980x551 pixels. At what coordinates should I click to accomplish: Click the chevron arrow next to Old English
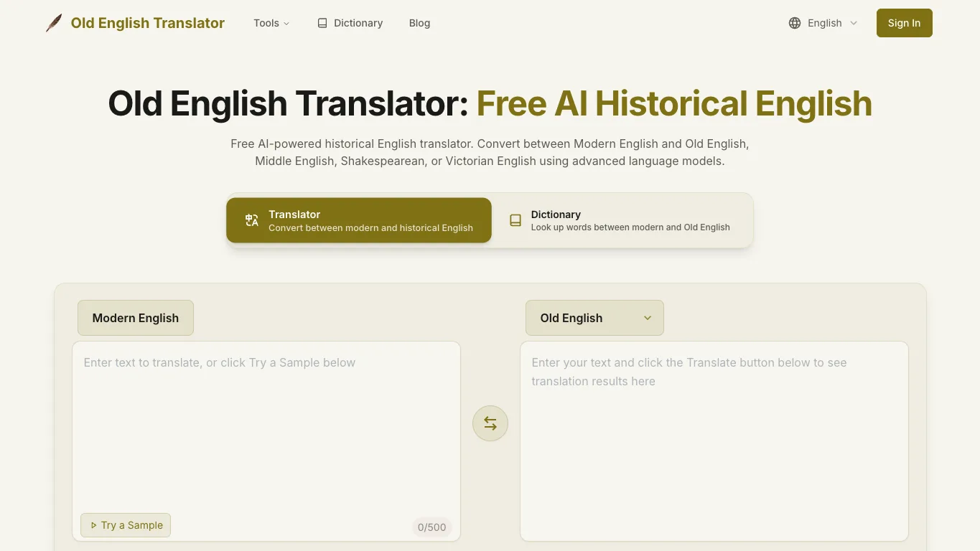point(648,318)
